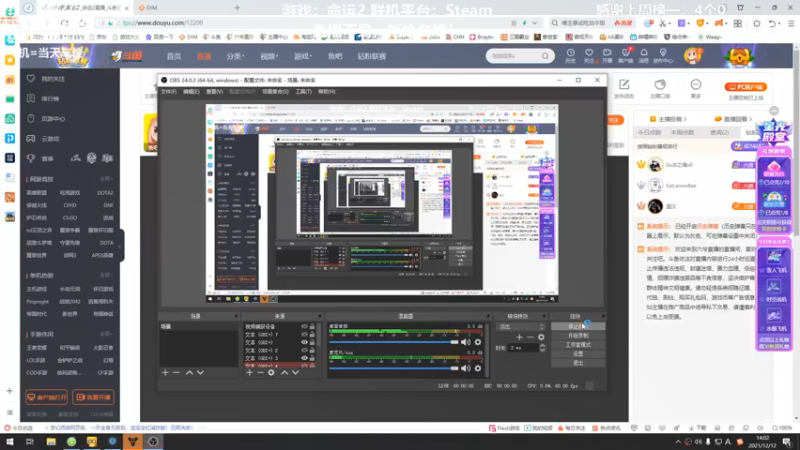800x450 pixels.
Task: Adjust 桌面音频 volume slider
Action: [x=393, y=342]
